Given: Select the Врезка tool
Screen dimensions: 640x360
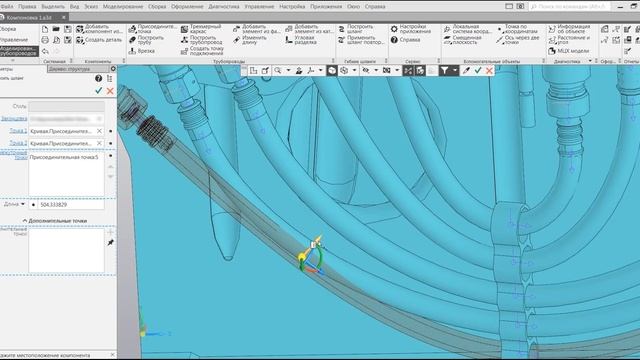Looking at the screenshot, I should point(142,51).
